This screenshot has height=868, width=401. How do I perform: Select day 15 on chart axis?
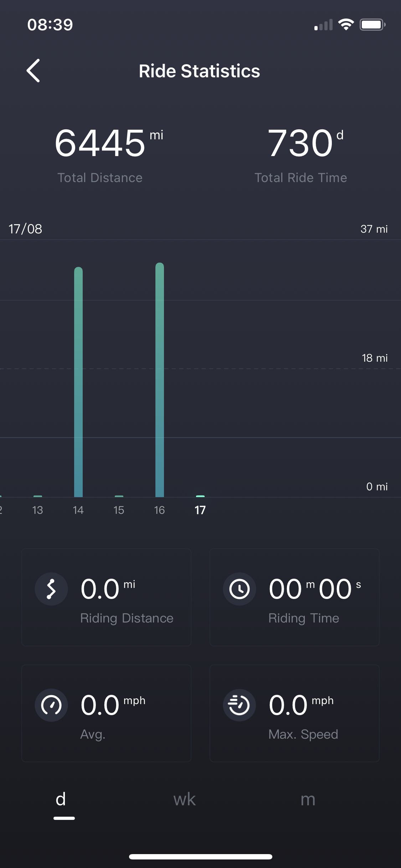pos(119,510)
